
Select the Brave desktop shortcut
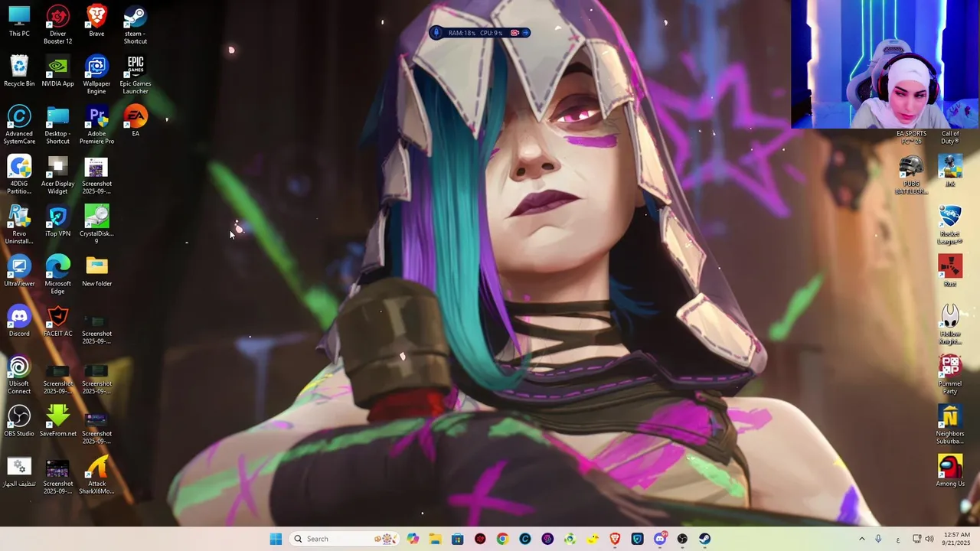click(x=96, y=21)
